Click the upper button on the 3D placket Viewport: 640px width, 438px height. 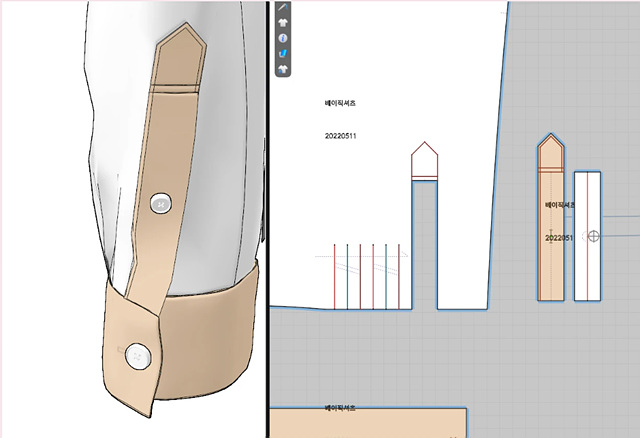pos(159,204)
